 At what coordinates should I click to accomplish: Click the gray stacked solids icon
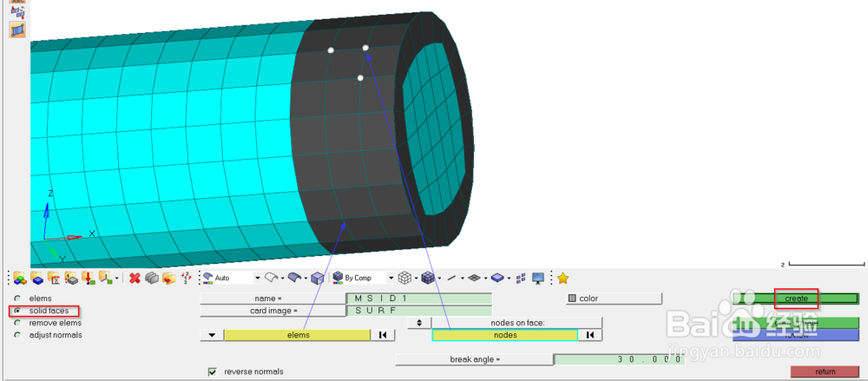pos(152,278)
